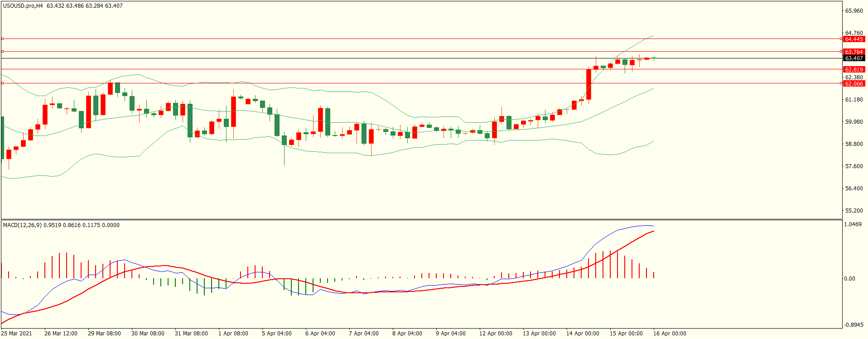The image size is (868, 339).
Task: Select the 62.066 red price tag
Action: (854, 84)
